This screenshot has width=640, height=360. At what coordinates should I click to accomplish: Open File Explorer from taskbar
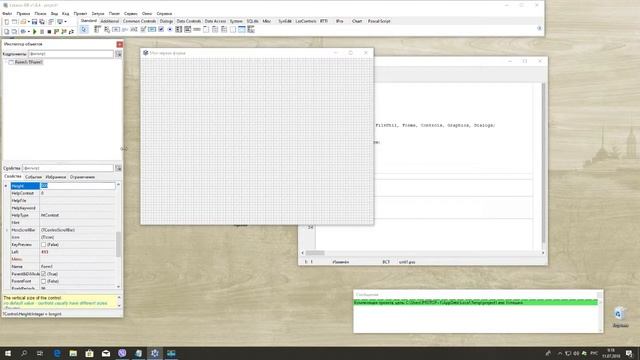[x=73, y=353]
